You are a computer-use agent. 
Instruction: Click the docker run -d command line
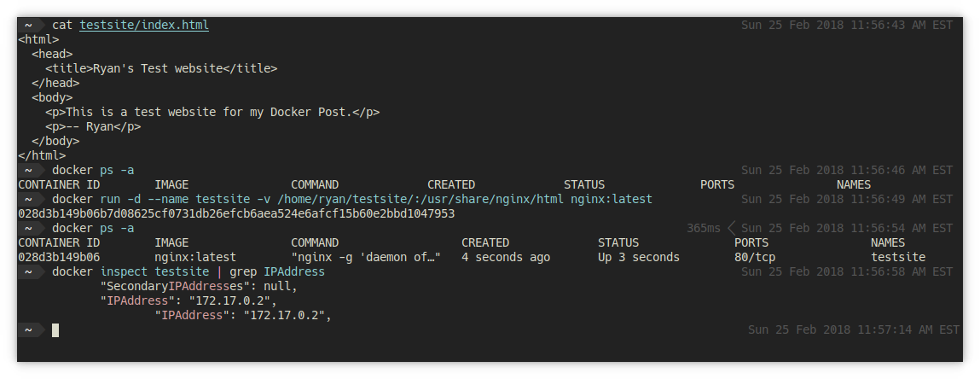pos(351,199)
